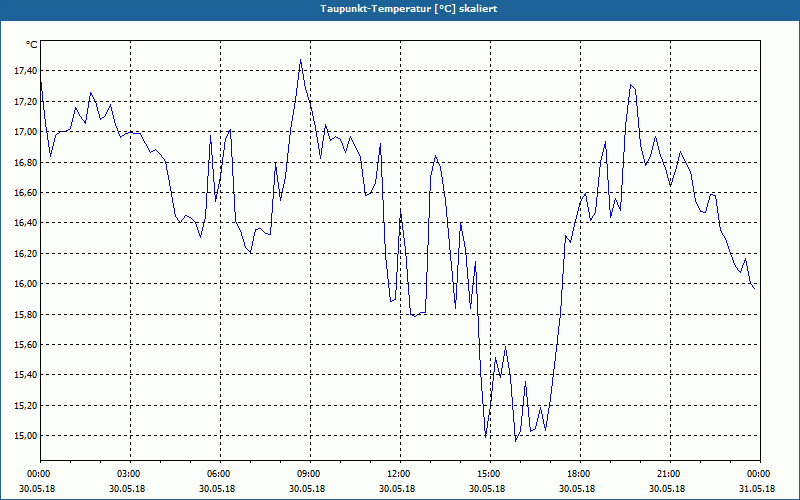This screenshot has width=800, height=500.
Task: Click the °C unit label above the y-axis
Action: [32, 45]
